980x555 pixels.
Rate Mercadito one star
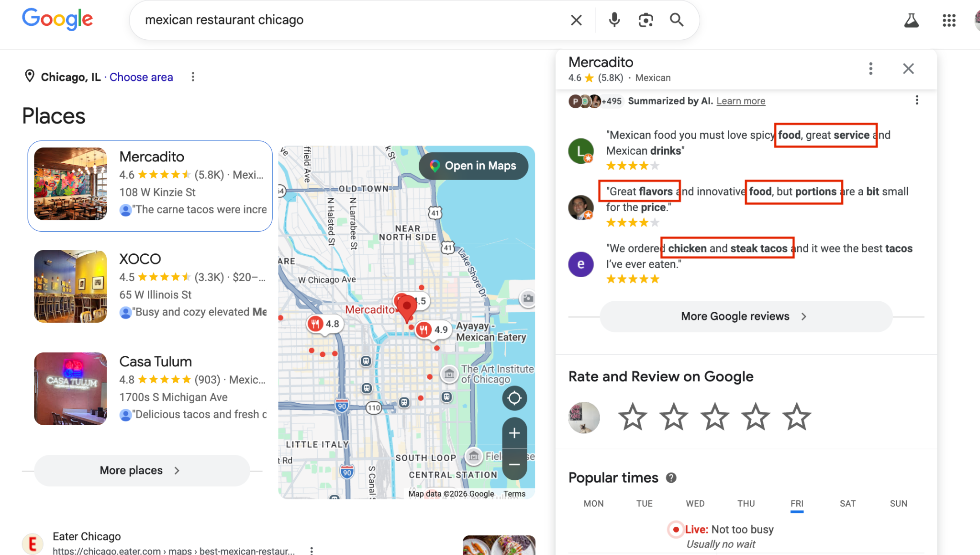[632, 417]
